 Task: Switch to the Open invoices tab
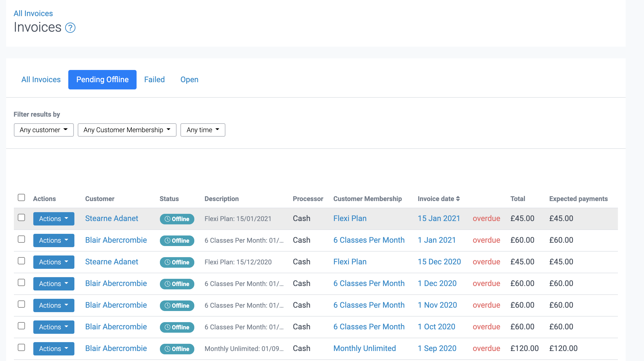(x=189, y=80)
